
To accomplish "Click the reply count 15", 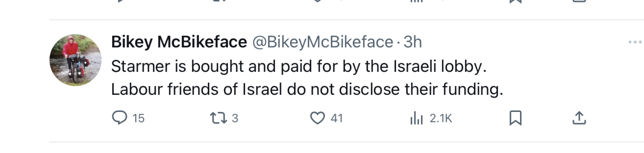I will pyautogui.click(x=138, y=118).
